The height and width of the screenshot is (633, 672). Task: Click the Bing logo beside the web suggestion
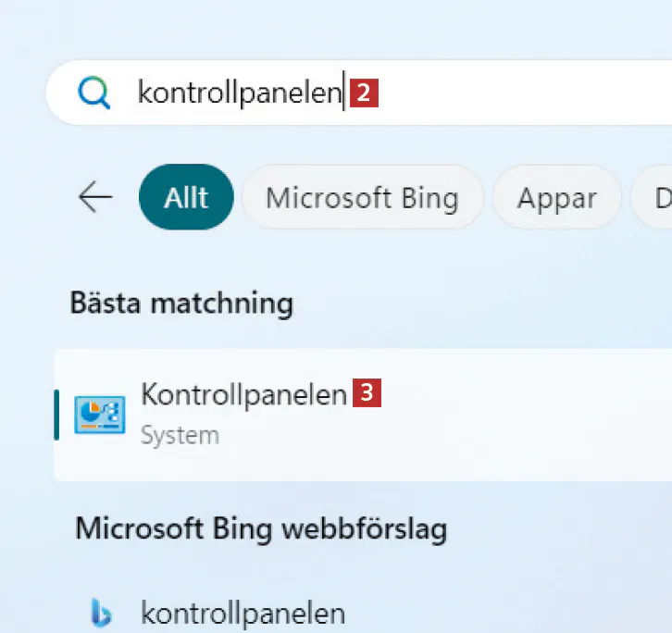pyautogui.click(x=100, y=613)
